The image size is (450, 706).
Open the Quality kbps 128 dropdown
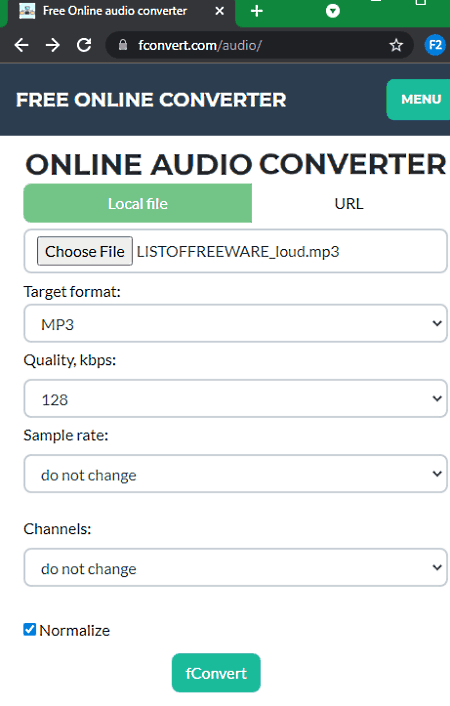(x=236, y=399)
